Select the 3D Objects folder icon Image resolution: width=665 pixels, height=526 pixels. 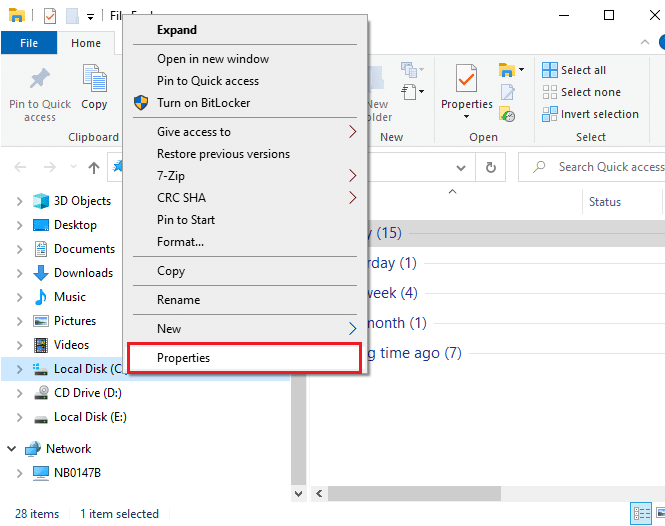coord(41,201)
